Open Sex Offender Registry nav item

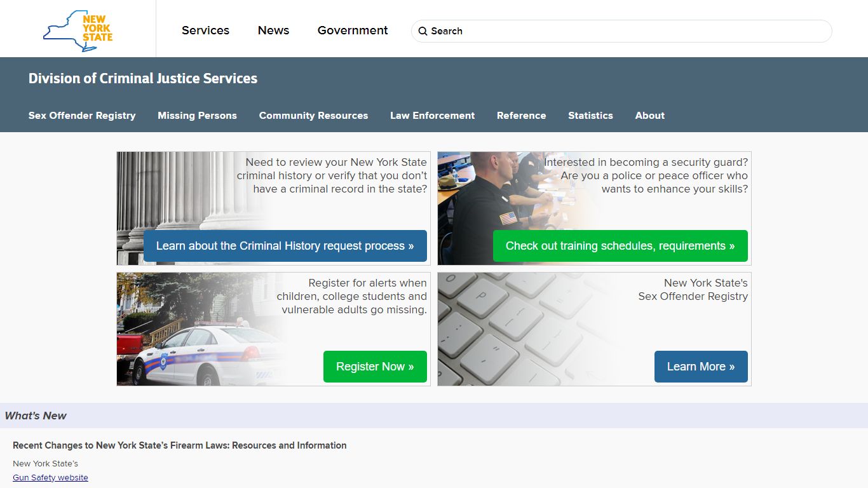82,116
